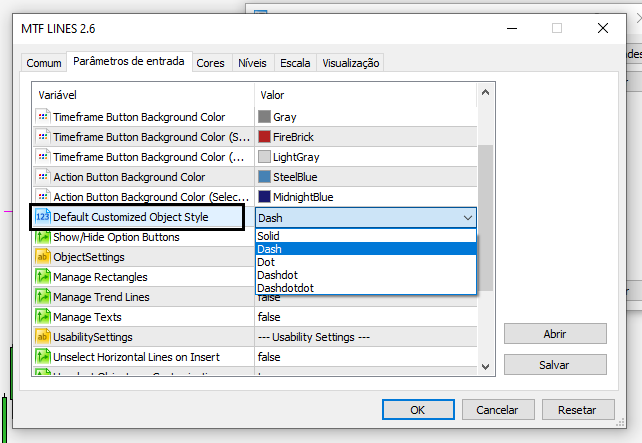Screen dimensions: 642x443
Task: Click the 'ab' icon beside UsabilitySettings
Action: (42, 337)
